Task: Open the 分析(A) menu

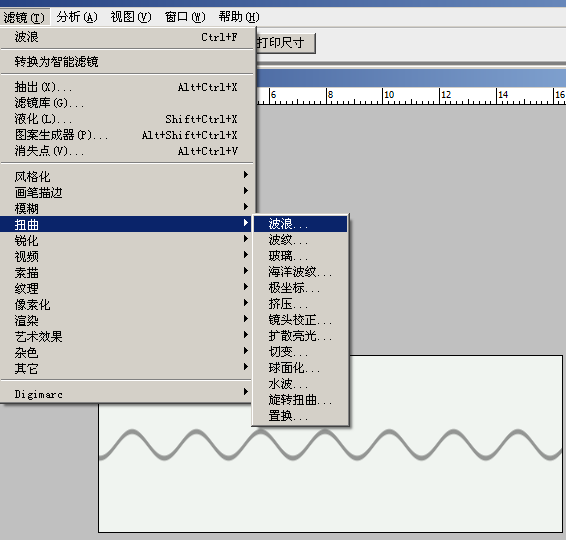Action: 77,17
